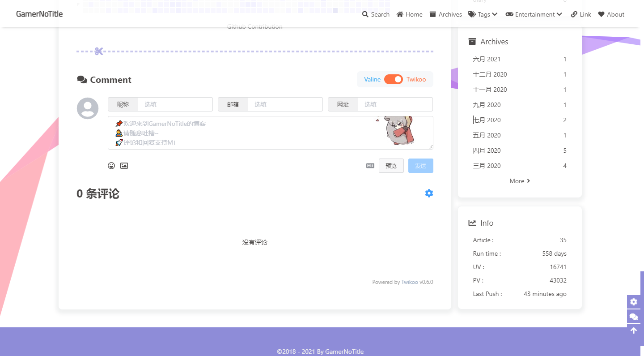Click the default avatar icon beside the comment form

(x=87, y=108)
